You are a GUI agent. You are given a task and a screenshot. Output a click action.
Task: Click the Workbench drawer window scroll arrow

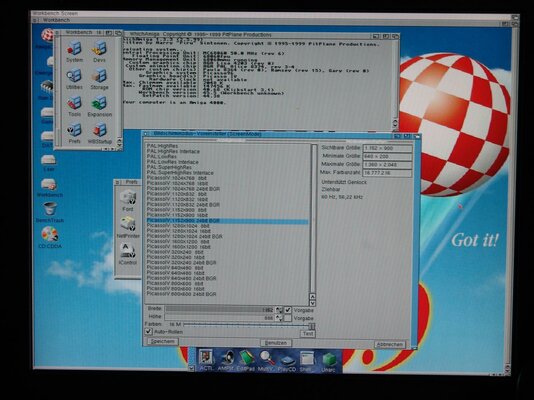(119, 142)
